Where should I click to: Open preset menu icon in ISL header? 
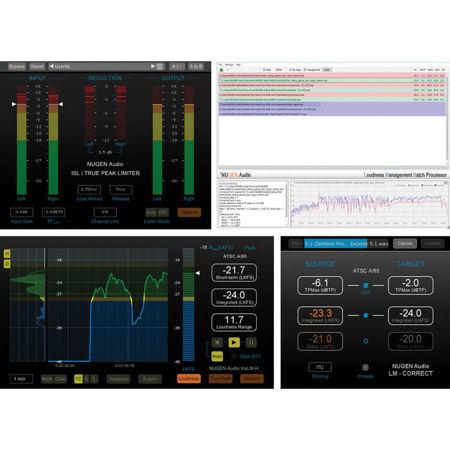[x=160, y=67]
